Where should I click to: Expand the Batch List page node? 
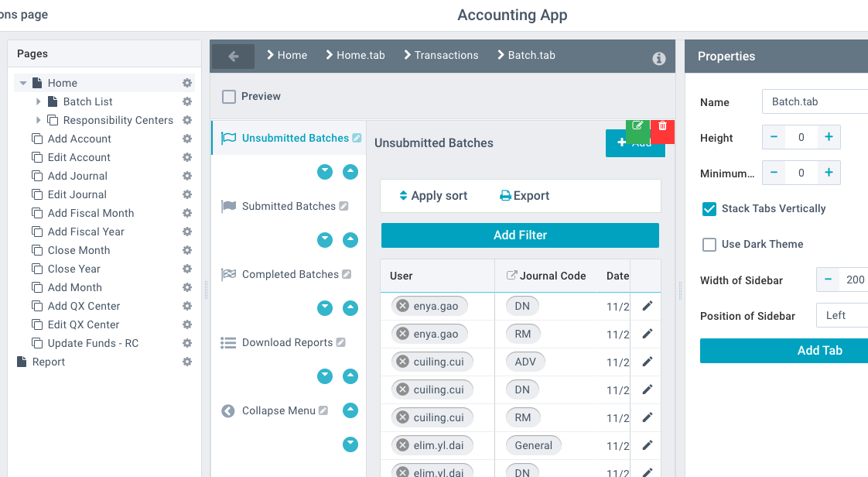pos(39,101)
